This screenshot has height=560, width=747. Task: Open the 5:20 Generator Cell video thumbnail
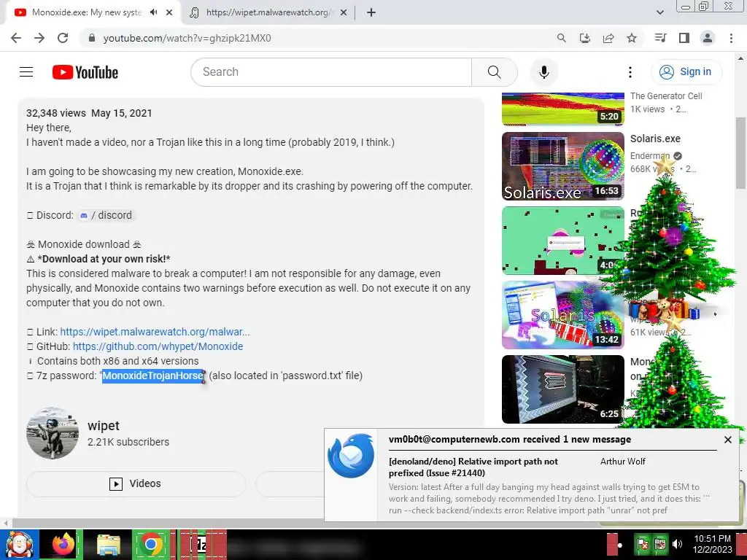pyautogui.click(x=562, y=109)
